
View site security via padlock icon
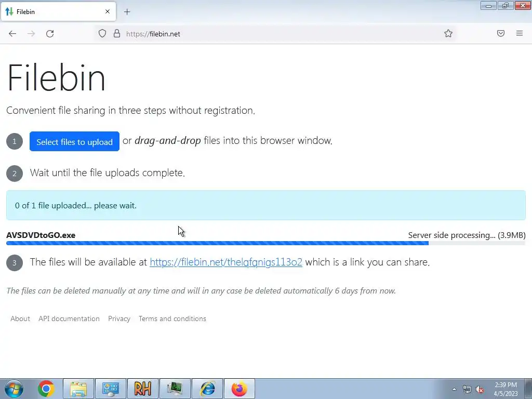pyautogui.click(x=117, y=33)
